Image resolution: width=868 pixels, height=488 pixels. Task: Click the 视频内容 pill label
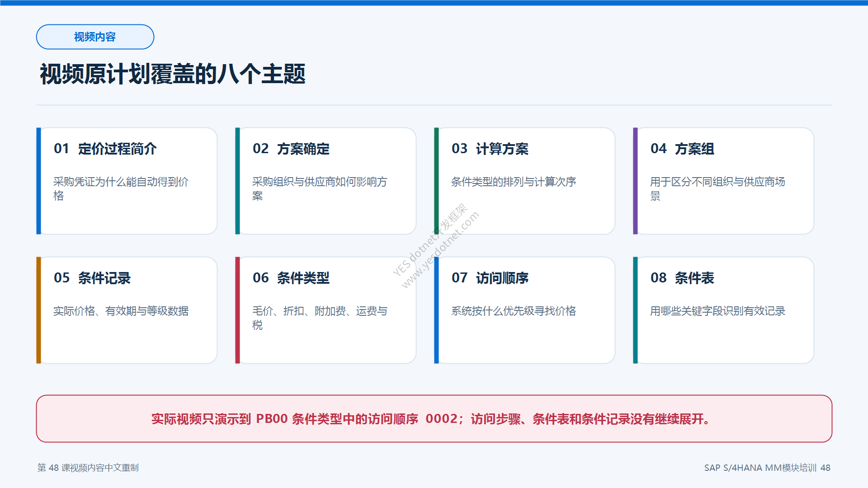pyautogui.click(x=95, y=37)
